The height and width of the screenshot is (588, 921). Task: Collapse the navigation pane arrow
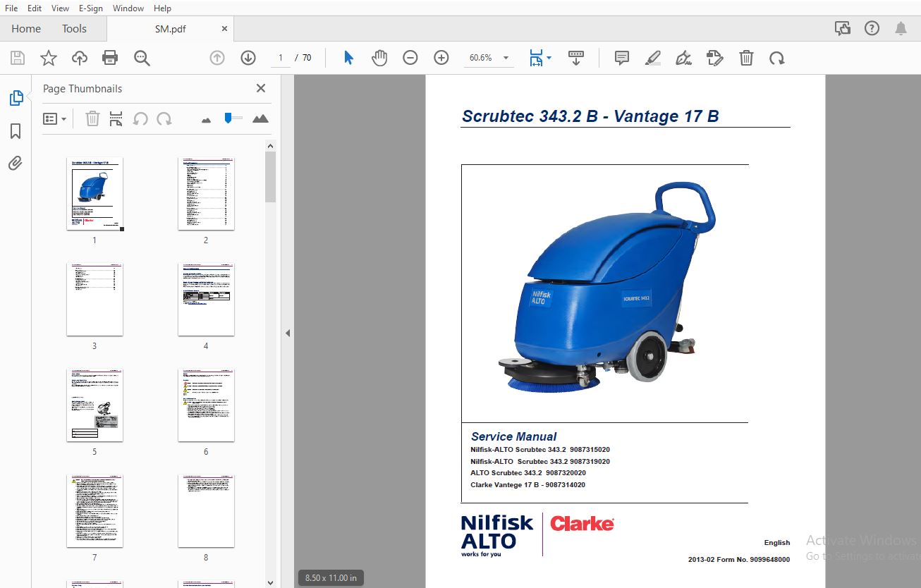click(x=288, y=333)
